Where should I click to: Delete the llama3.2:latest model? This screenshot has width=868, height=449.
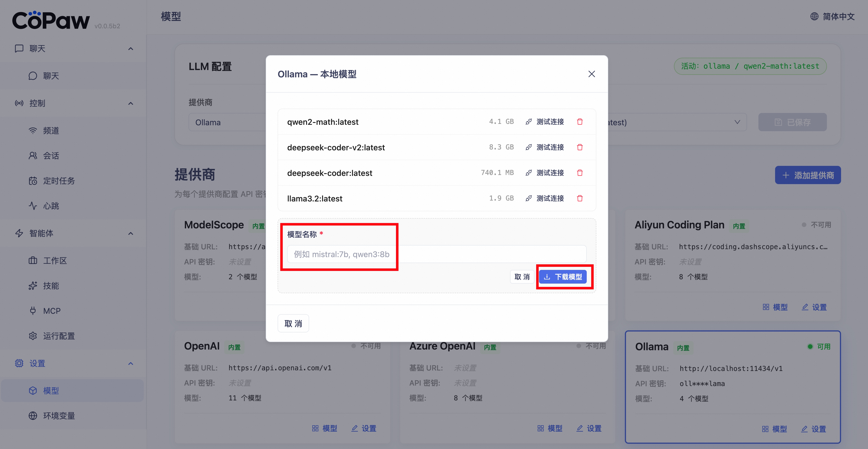(x=580, y=198)
